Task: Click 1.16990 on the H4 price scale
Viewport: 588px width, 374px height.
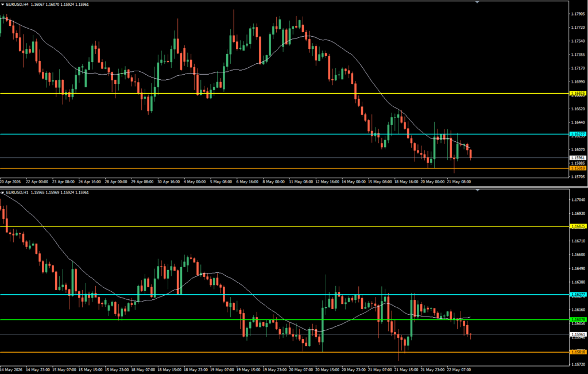Action: pos(578,82)
